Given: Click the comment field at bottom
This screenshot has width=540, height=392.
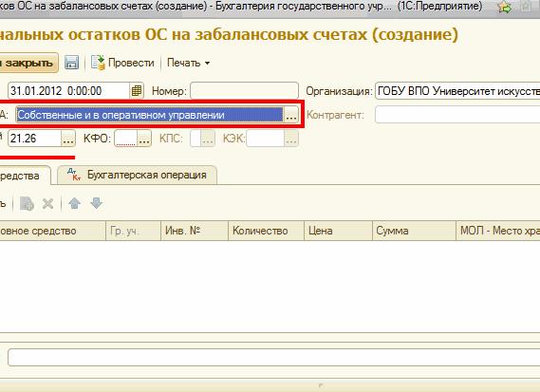Looking at the screenshot, I should click(x=273, y=357).
